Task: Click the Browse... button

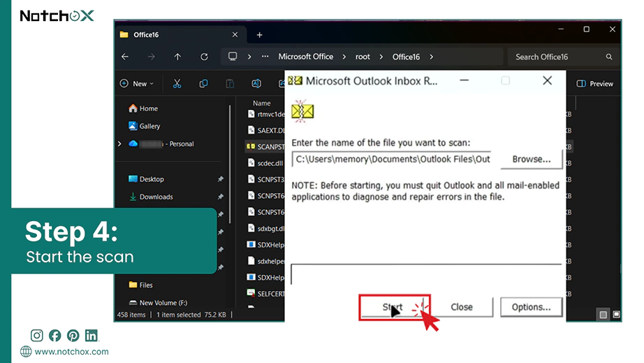Action: click(x=532, y=159)
